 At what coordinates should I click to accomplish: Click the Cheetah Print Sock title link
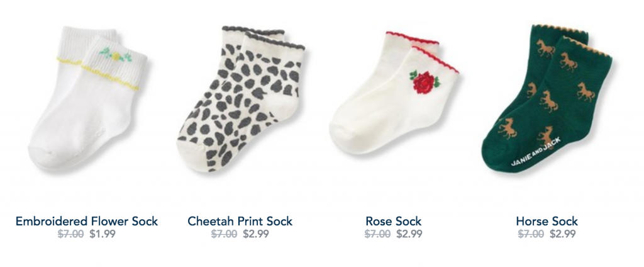240,221
